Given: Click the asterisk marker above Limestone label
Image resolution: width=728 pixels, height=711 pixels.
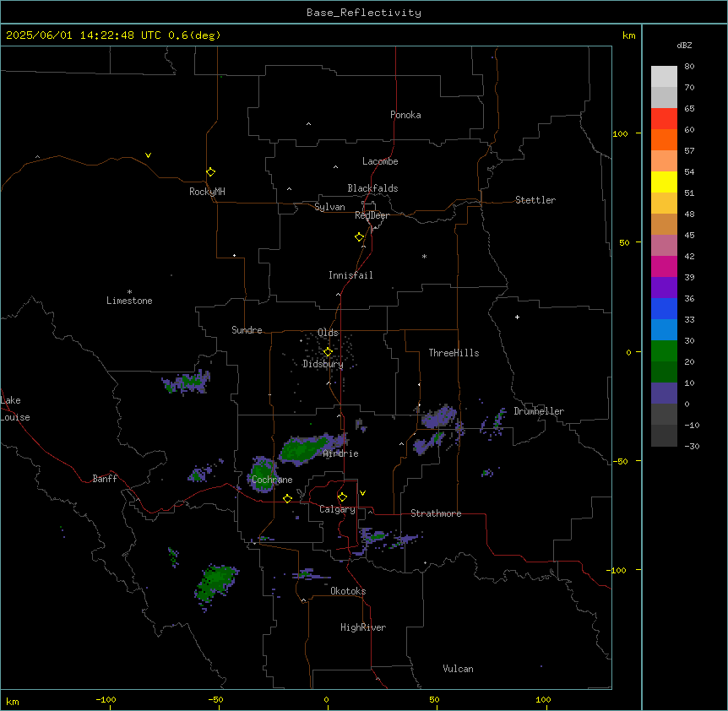Looking at the screenshot, I should 129,292.
